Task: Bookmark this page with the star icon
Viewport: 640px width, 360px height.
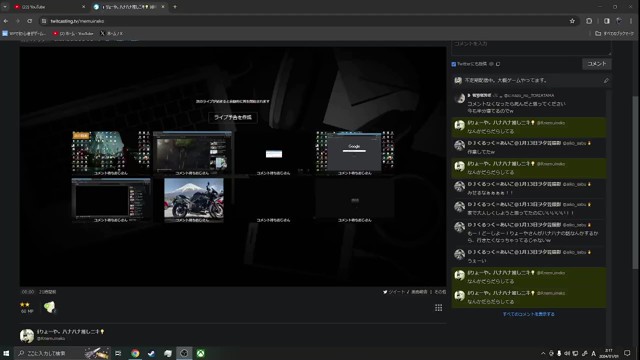Action: coord(572,21)
